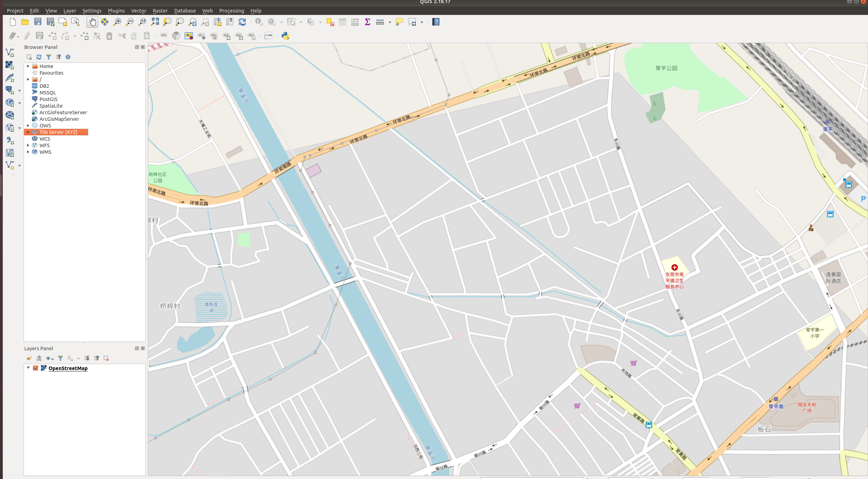The image size is (868, 479).
Task: Open the Identify Features tool
Action: pos(259,22)
